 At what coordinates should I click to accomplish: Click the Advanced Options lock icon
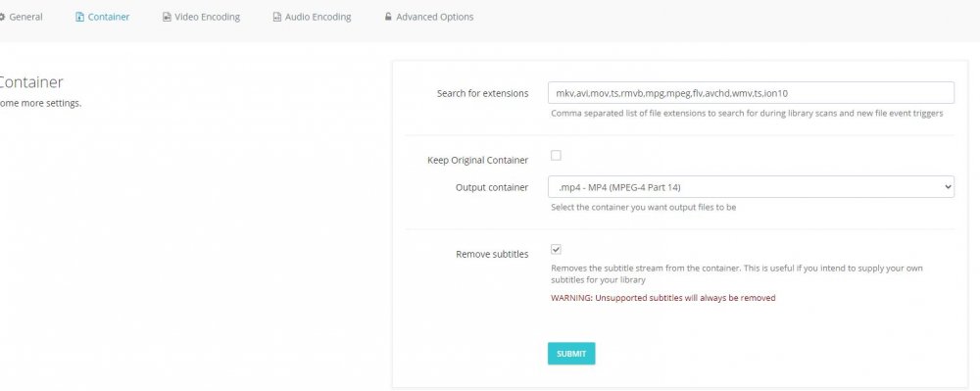pyautogui.click(x=388, y=18)
